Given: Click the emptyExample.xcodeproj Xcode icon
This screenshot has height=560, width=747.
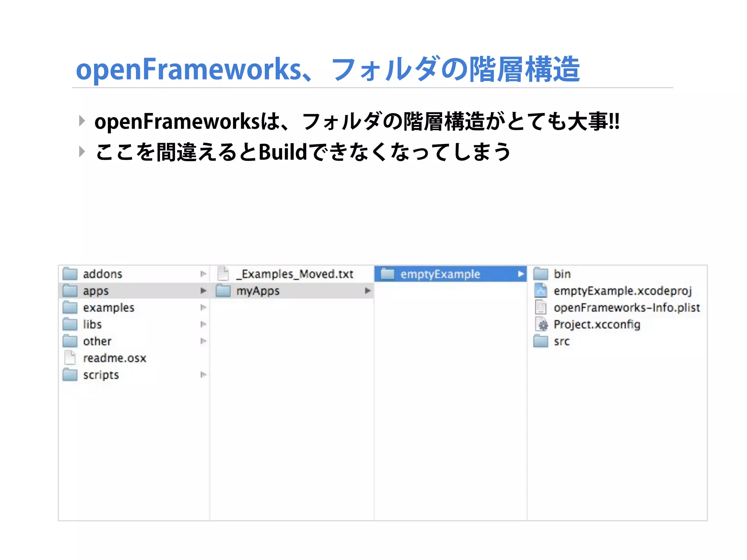Looking at the screenshot, I should point(541,291).
